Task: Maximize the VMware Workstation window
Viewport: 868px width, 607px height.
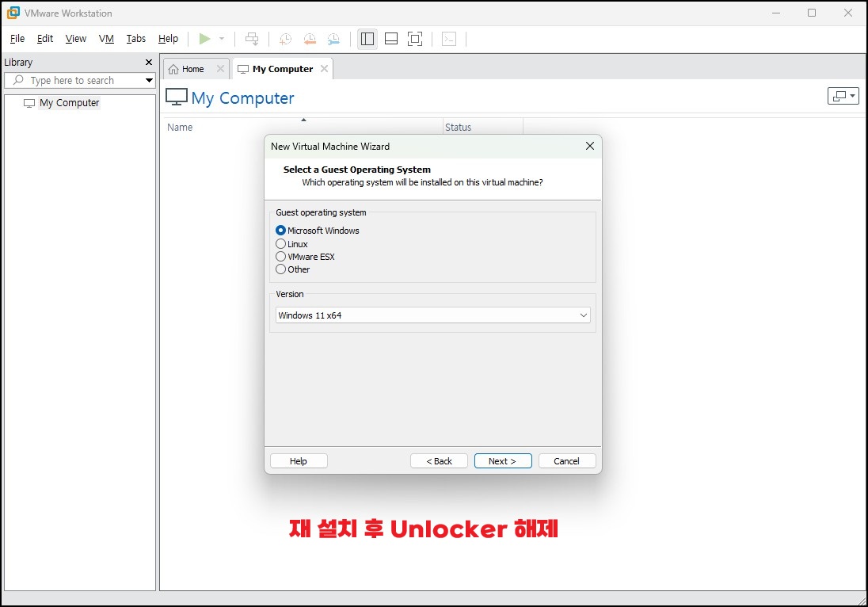Action: (812, 13)
